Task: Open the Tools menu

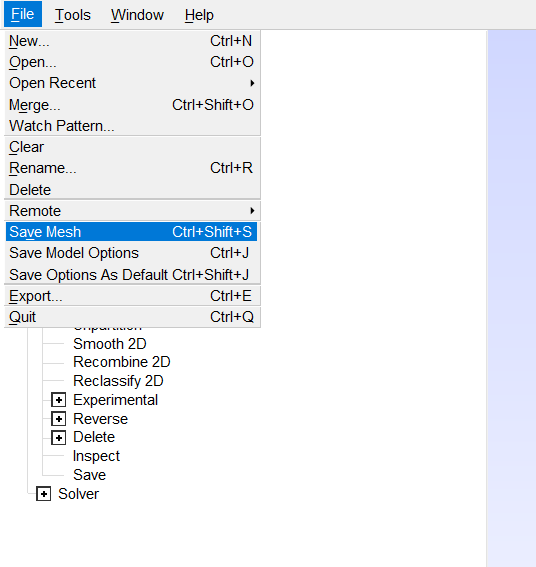Action: pos(73,15)
